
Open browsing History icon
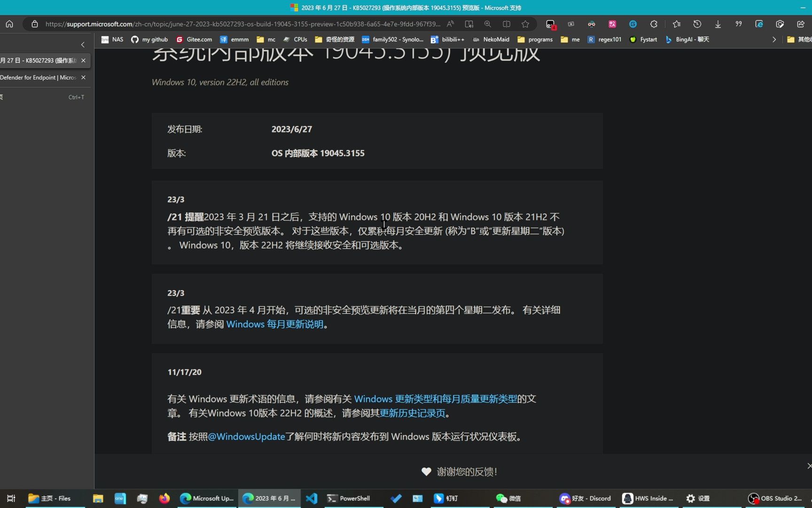pos(697,24)
